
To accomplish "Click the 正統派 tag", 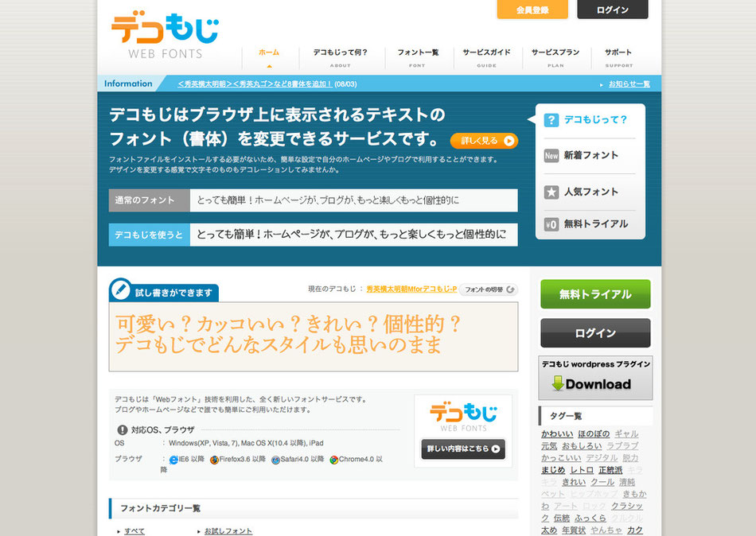I will pos(610,470).
